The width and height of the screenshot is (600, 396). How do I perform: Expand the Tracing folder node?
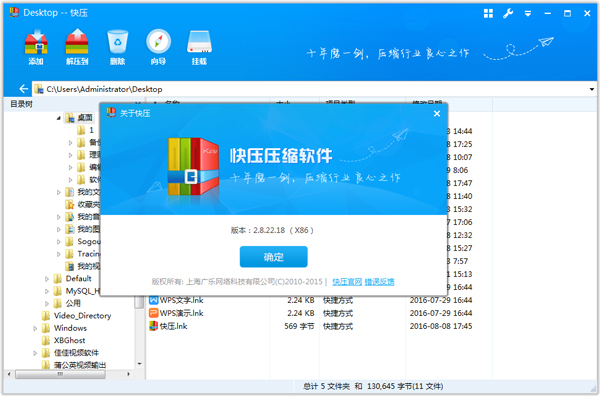click(59, 254)
